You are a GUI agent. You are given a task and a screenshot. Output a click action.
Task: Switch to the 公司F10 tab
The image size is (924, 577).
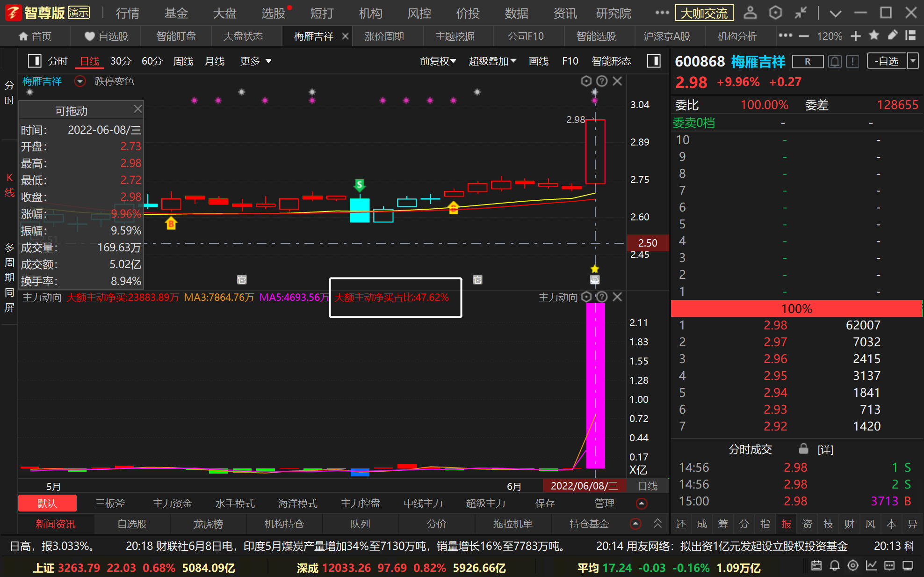[x=526, y=36]
